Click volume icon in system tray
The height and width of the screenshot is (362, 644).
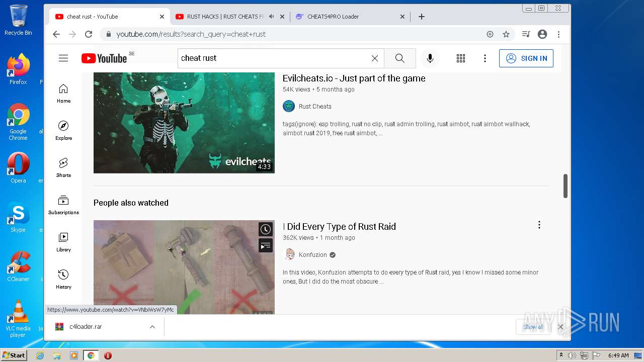click(x=572, y=355)
